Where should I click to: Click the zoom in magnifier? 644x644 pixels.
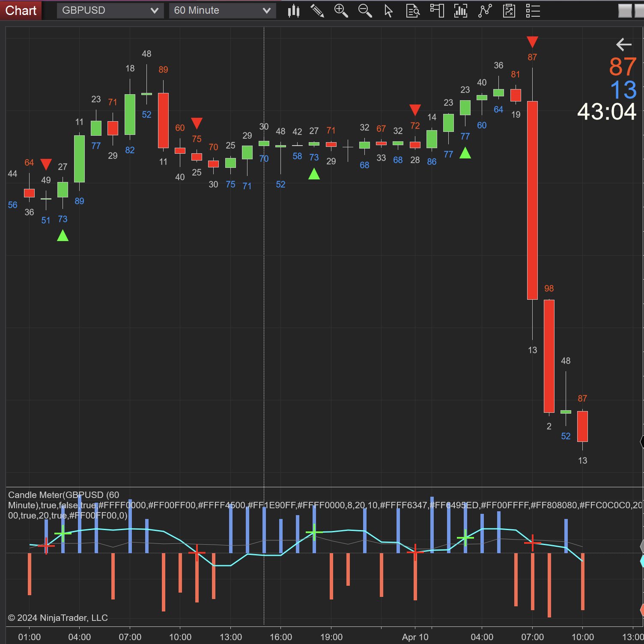point(341,11)
